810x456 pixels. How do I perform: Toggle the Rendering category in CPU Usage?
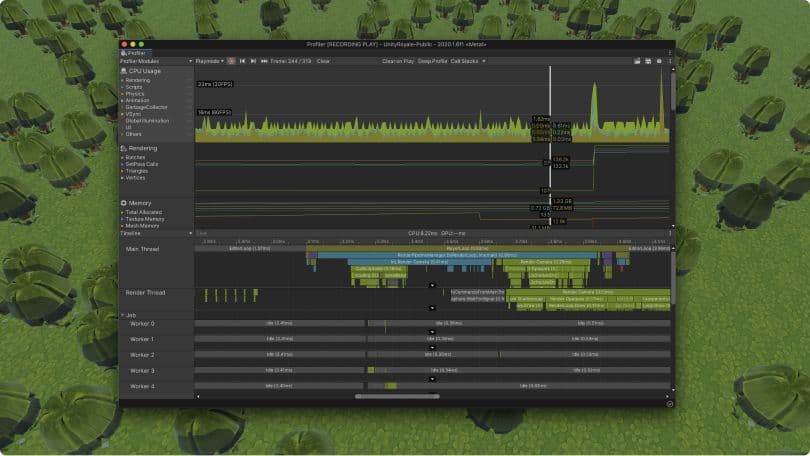coord(138,81)
